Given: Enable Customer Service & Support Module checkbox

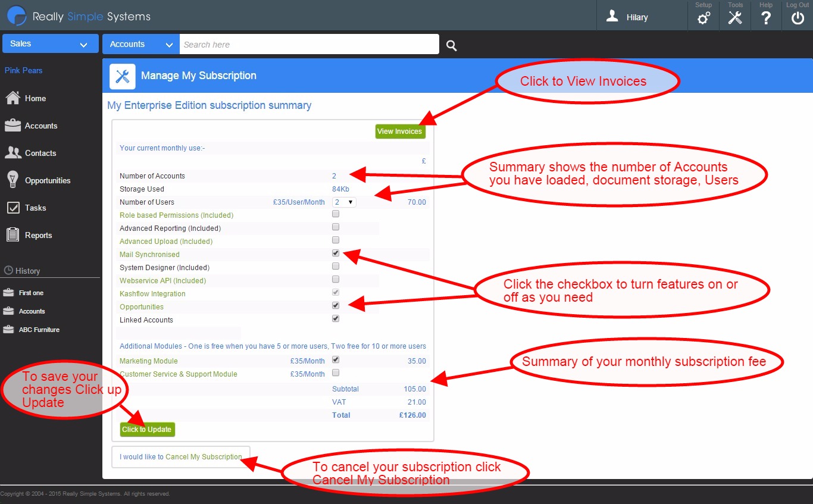Looking at the screenshot, I should pyautogui.click(x=336, y=372).
